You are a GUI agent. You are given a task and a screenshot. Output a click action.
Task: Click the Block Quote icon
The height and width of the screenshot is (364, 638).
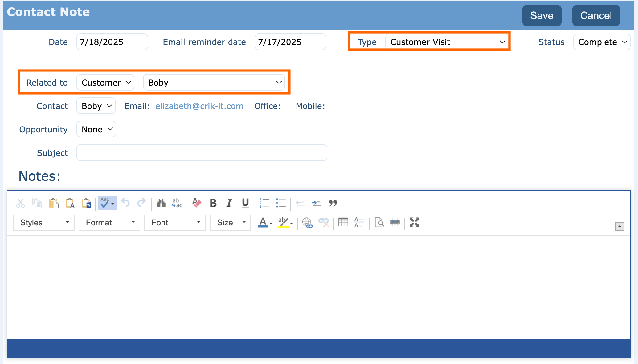pyautogui.click(x=333, y=203)
